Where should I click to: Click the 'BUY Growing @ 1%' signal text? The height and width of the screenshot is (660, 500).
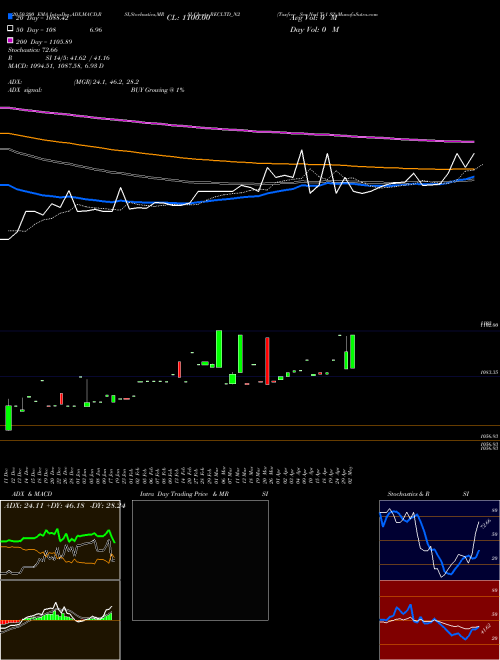point(157,90)
